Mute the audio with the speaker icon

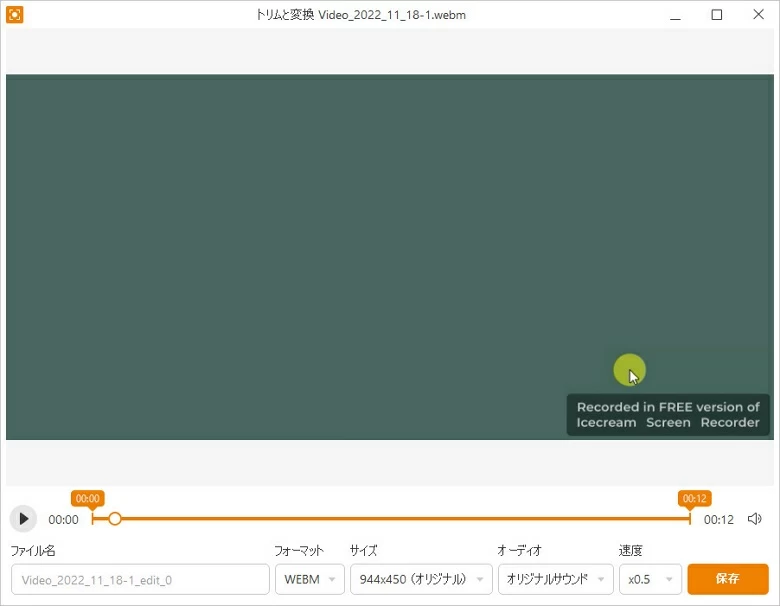click(x=755, y=519)
